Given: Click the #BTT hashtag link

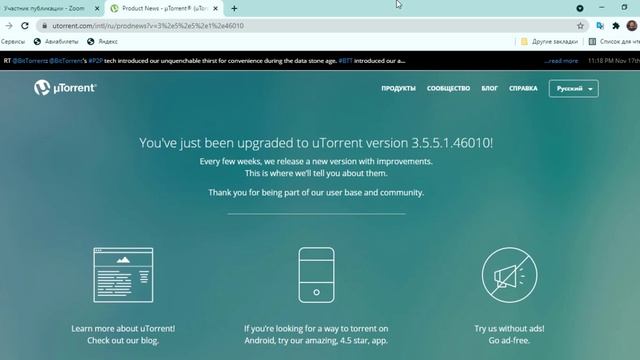Looking at the screenshot, I should tap(345, 61).
